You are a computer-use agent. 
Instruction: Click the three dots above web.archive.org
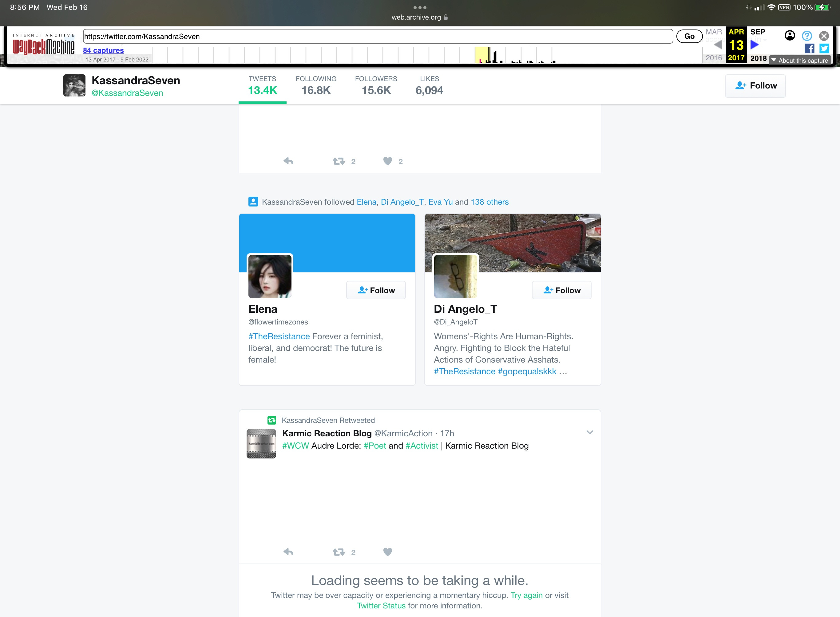tap(420, 7)
